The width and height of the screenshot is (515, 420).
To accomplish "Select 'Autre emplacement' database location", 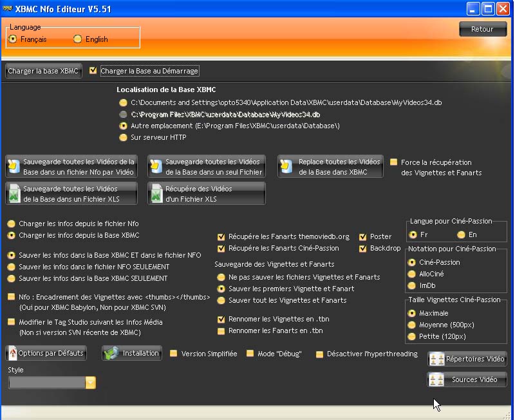I will [x=123, y=126].
